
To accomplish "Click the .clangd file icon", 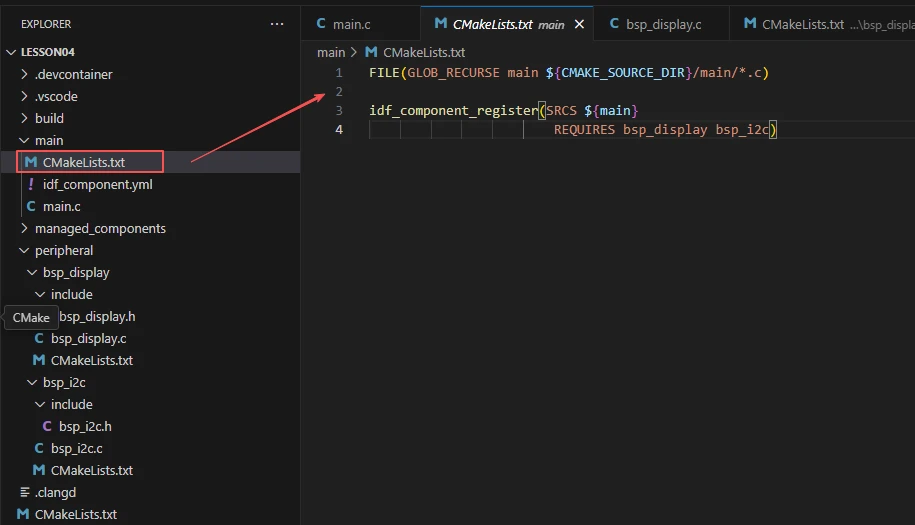I will (24, 492).
